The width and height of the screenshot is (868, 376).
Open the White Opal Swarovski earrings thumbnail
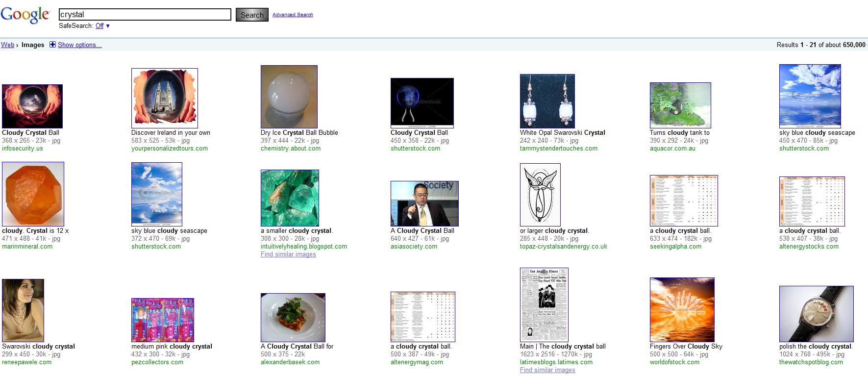pyautogui.click(x=547, y=101)
